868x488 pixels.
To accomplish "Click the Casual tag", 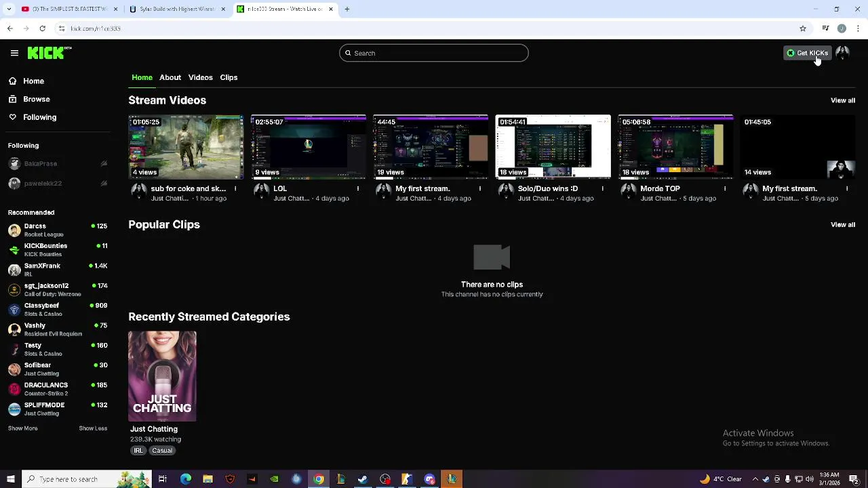I will click(162, 451).
